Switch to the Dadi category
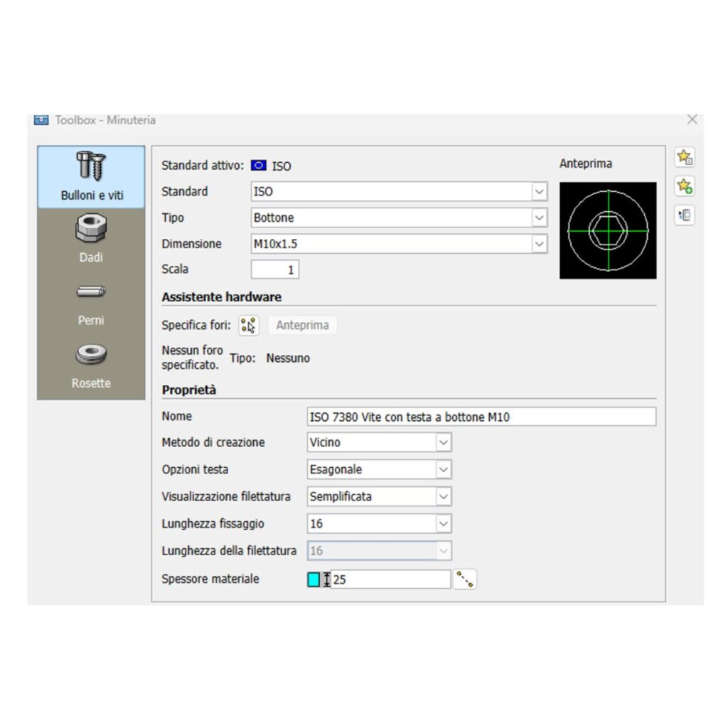 (91, 239)
